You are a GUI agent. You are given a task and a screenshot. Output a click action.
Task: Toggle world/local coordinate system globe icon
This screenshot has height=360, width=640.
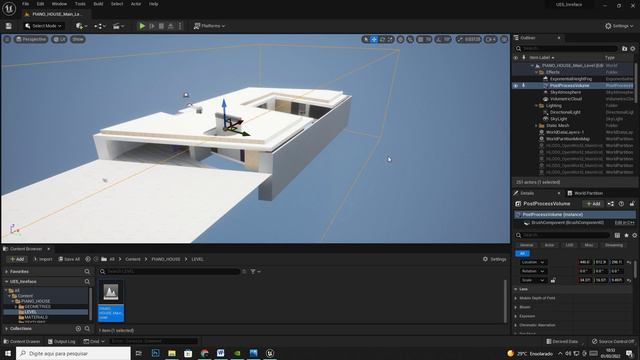coord(400,39)
